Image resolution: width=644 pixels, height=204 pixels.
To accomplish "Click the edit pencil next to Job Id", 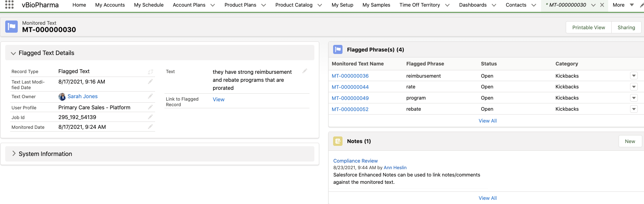I will click(x=150, y=117).
